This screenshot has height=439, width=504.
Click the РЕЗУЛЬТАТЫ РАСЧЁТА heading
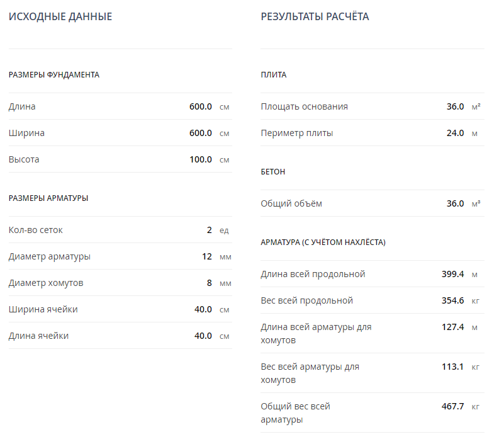[315, 17]
